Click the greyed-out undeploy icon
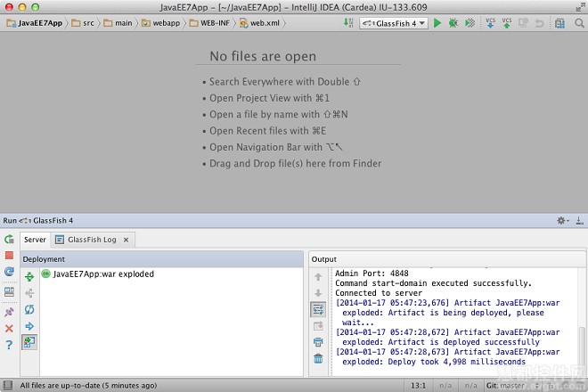 coord(29,293)
